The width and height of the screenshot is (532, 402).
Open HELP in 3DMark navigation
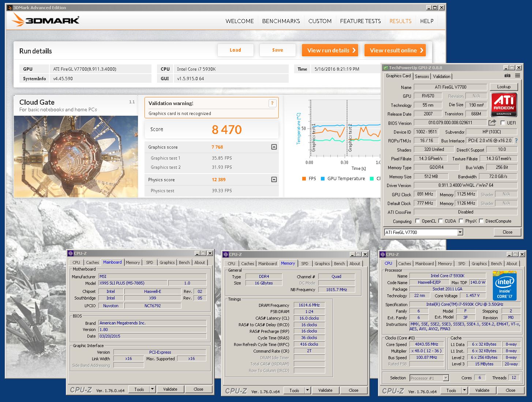pos(427,21)
